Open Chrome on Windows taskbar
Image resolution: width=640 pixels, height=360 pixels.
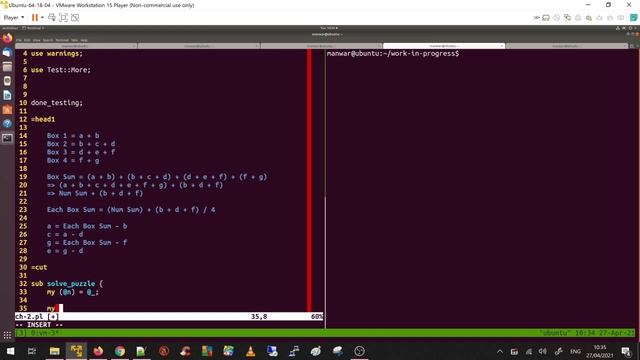pos(120,351)
